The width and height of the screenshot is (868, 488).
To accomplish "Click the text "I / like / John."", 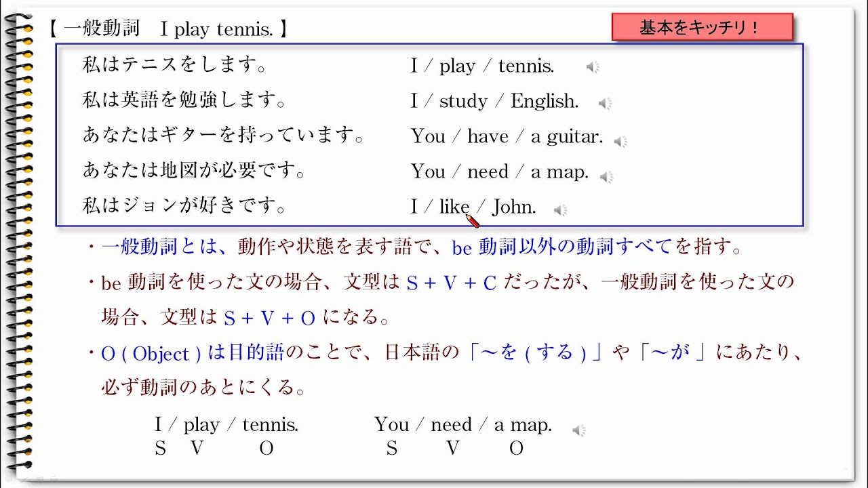I will (473, 207).
